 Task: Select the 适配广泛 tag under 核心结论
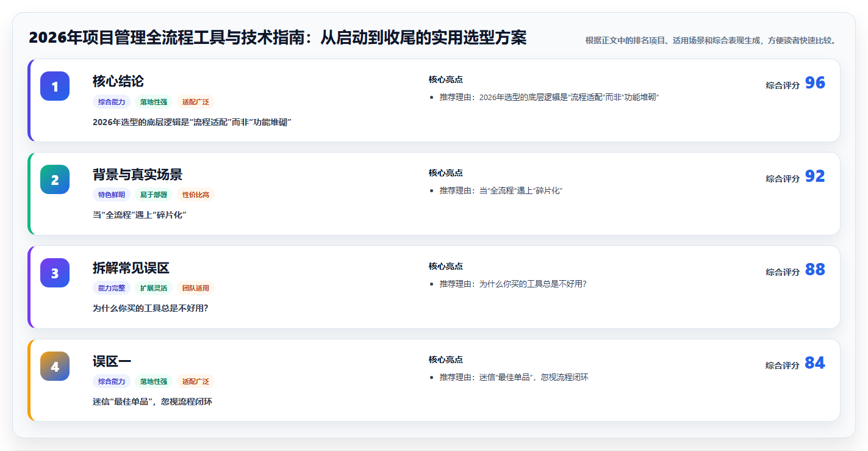(196, 102)
